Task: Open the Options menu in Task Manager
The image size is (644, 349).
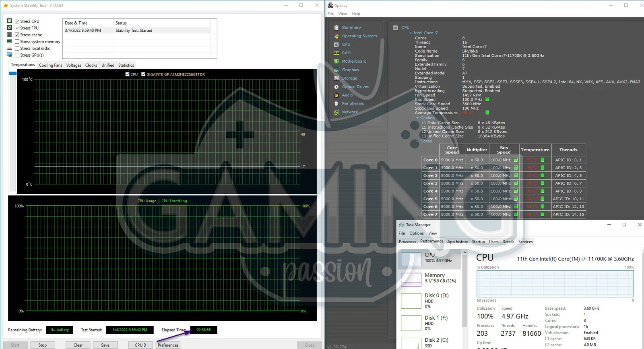Action: [417, 233]
